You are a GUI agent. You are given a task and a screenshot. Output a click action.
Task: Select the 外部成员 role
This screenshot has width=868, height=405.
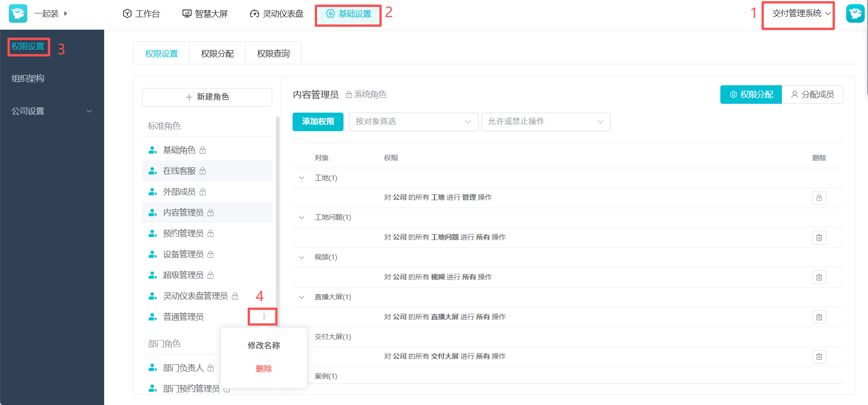coord(207,192)
